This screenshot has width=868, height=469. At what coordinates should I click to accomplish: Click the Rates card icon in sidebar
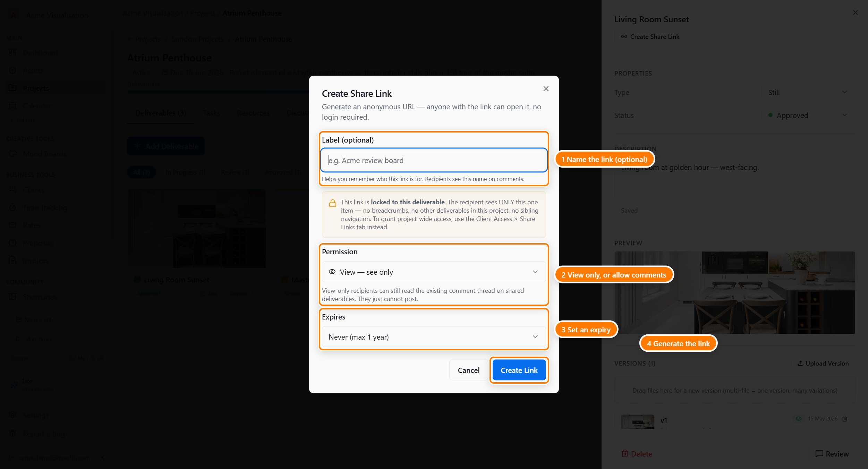[x=12, y=225]
